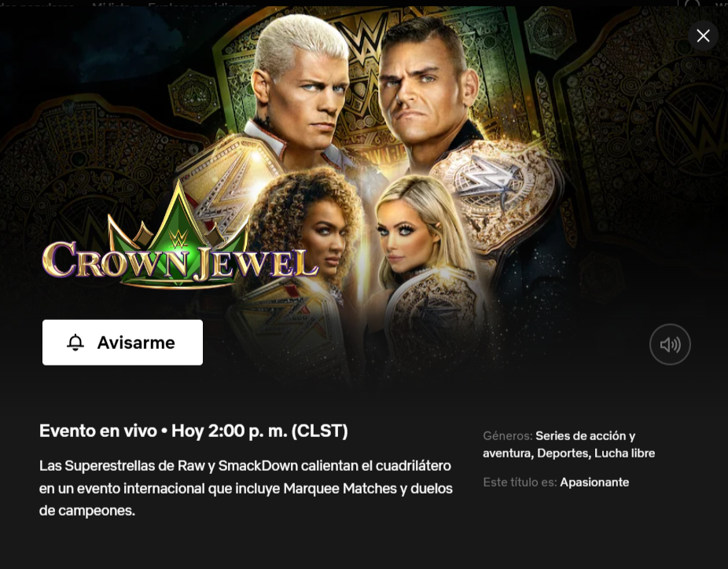Screen dimensions: 728x569
Task: Open the Series de acción y aventura genre
Action: (559, 444)
